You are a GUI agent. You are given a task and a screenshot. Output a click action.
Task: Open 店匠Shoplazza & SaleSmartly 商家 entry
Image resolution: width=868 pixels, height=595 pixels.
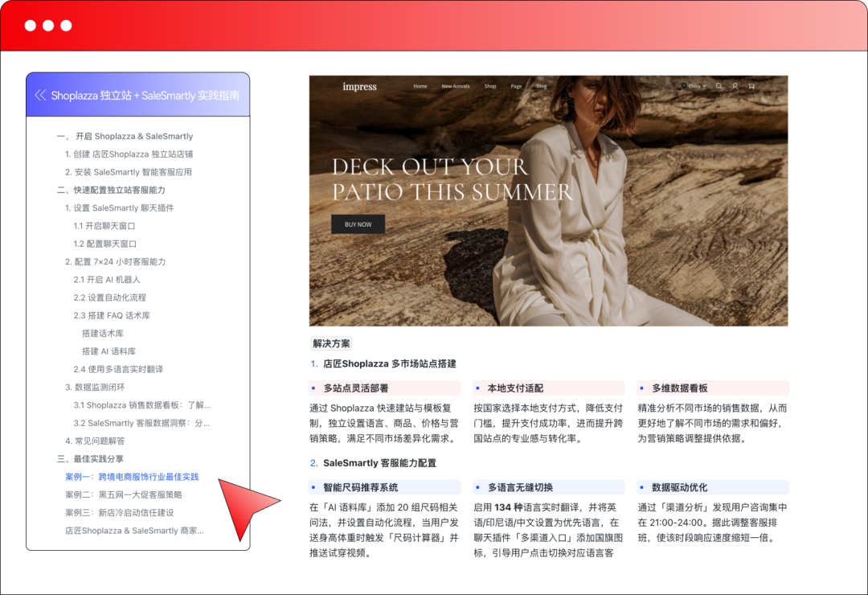134,531
